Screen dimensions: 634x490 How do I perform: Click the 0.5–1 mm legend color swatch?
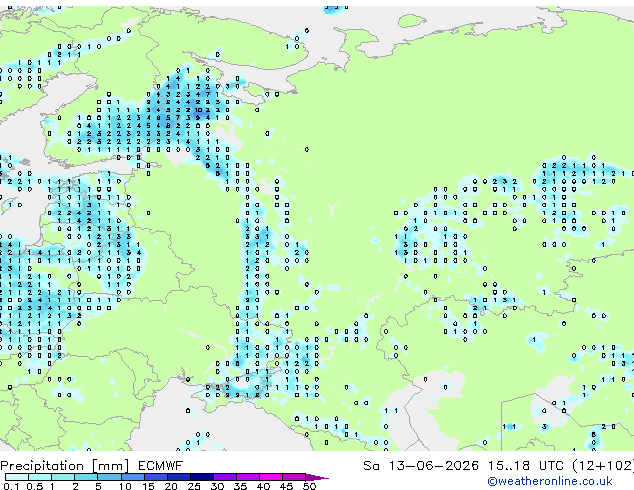[40, 477]
